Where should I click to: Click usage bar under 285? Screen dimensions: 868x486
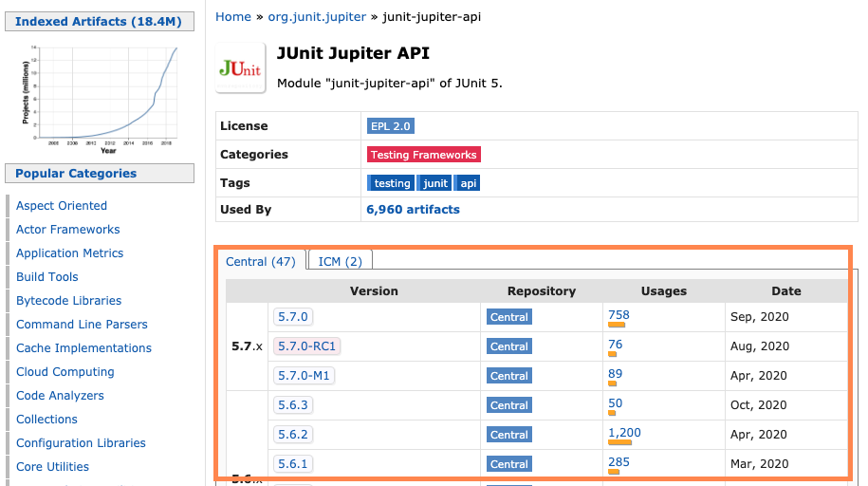coord(614,472)
